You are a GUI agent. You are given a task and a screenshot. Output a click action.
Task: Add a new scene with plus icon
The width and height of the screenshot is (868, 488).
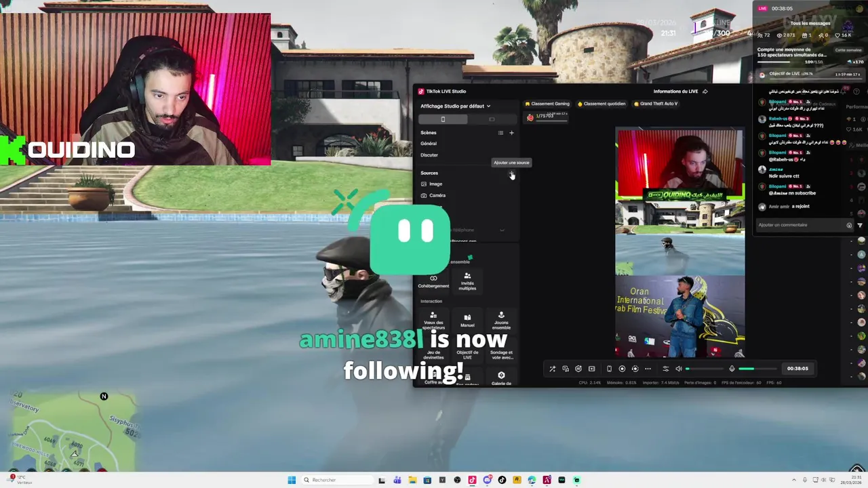(x=511, y=133)
